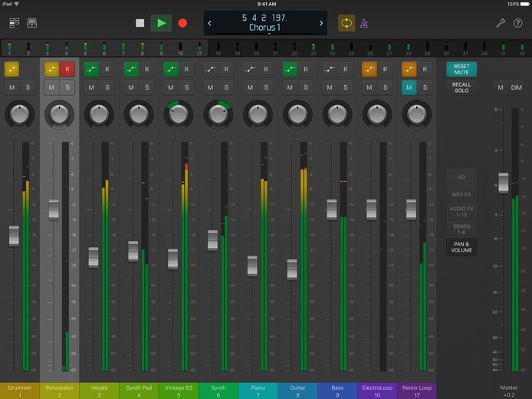The height and width of the screenshot is (399, 532).
Task: Switch mixer view to AUDIO FX 1-13
Action: coord(461,212)
